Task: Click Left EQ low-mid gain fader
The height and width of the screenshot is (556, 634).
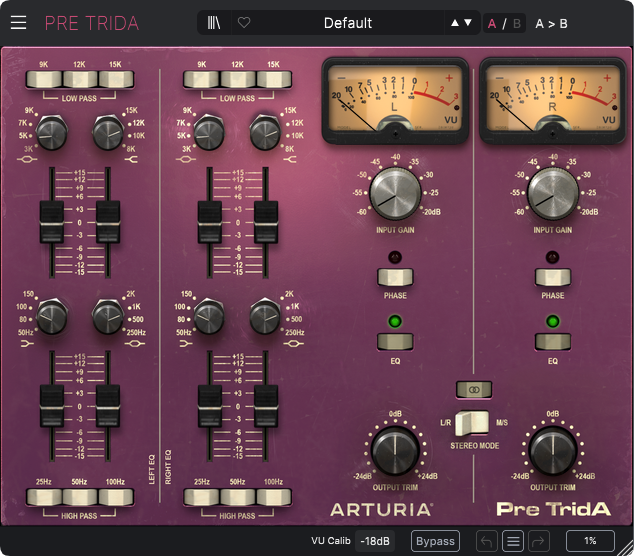Action: [x=108, y=406]
